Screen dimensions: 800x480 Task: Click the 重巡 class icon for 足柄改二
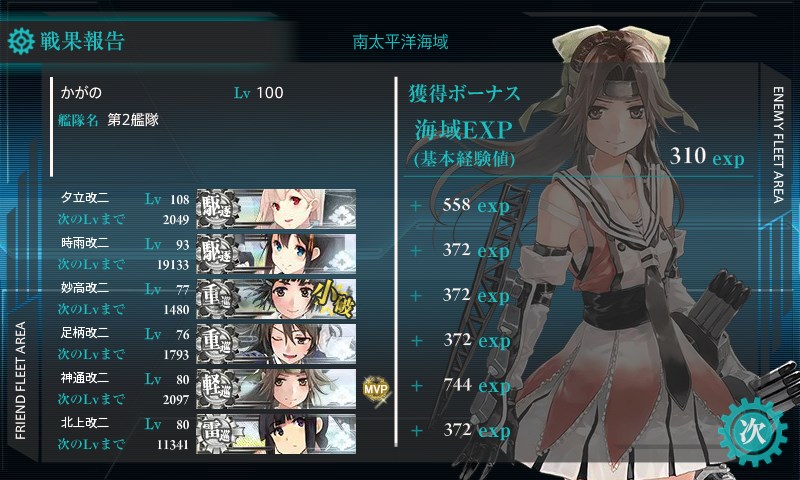[216, 343]
